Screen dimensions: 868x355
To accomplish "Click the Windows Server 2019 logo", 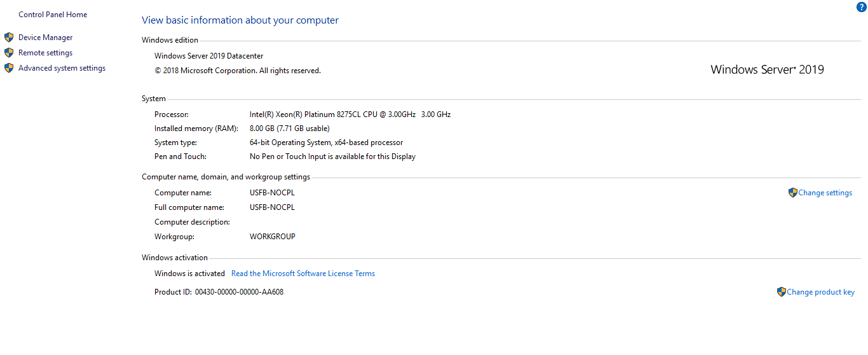I will [x=767, y=70].
